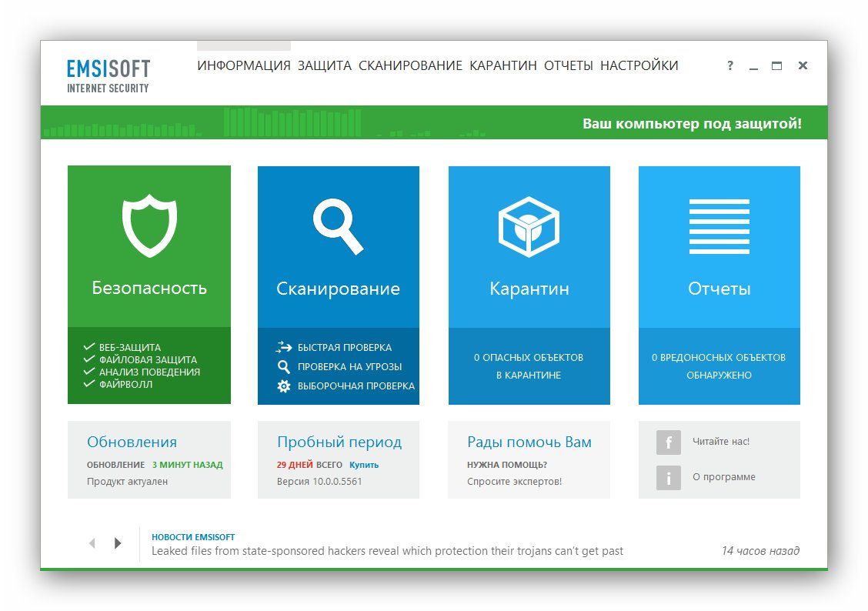
Task: Click the Безопасность tile title
Action: [x=149, y=289]
